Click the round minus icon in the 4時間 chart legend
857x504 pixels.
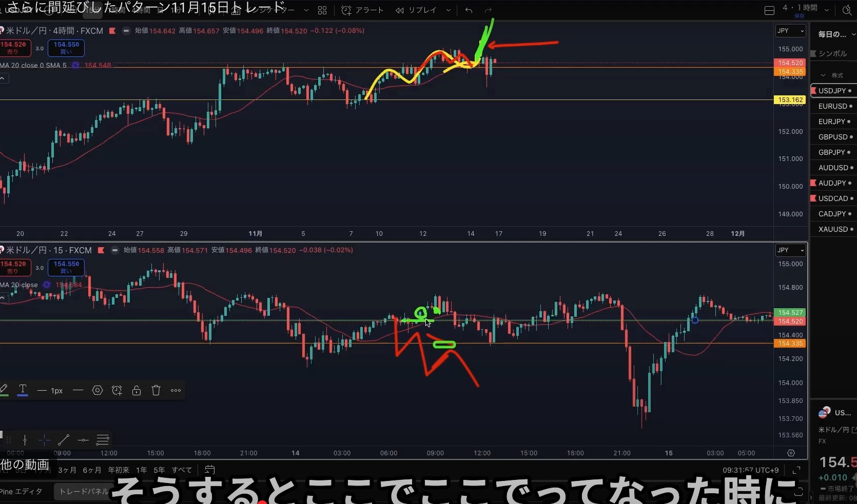tap(126, 31)
